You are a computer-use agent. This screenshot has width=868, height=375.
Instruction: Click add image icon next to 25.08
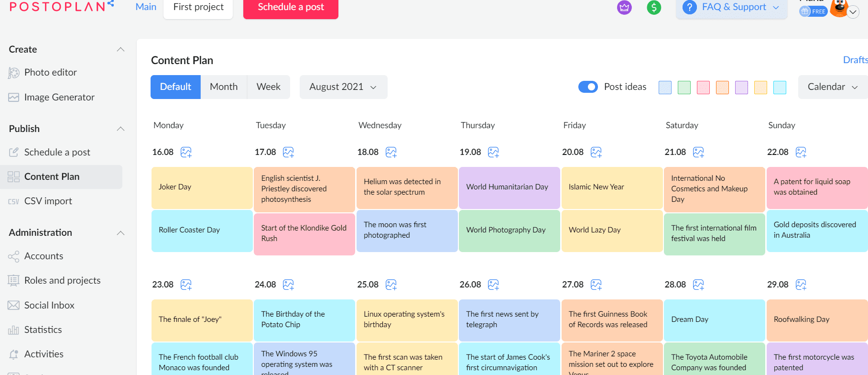[391, 285]
